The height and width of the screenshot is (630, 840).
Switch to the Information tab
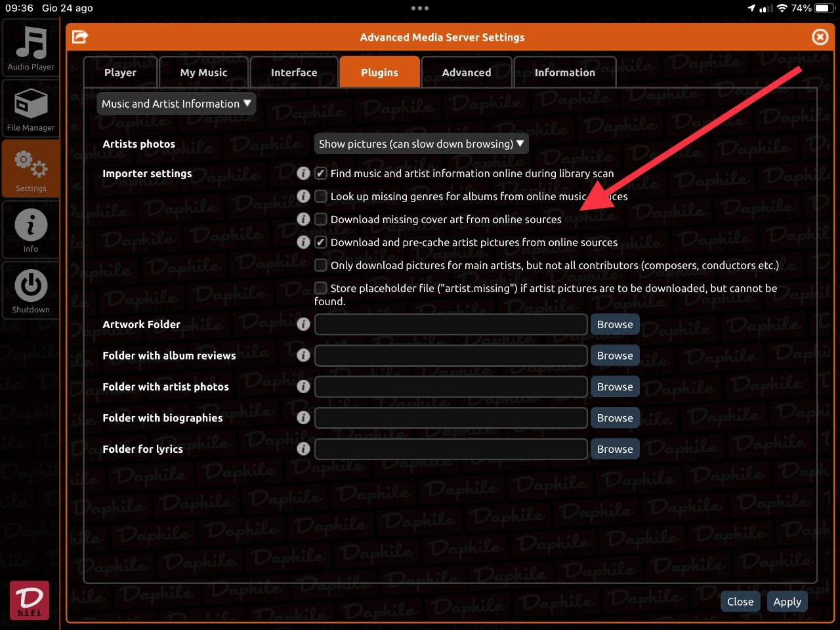point(565,72)
